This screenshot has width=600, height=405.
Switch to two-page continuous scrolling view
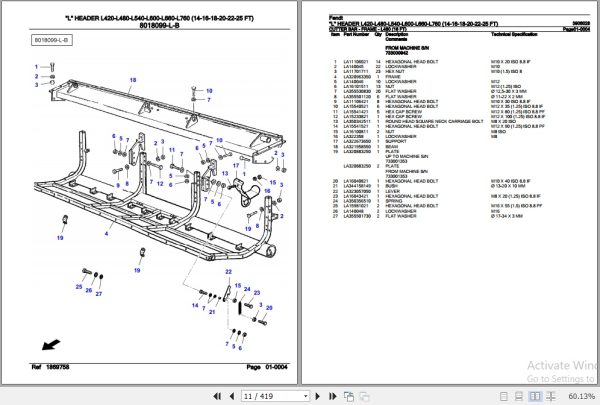(551, 396)
